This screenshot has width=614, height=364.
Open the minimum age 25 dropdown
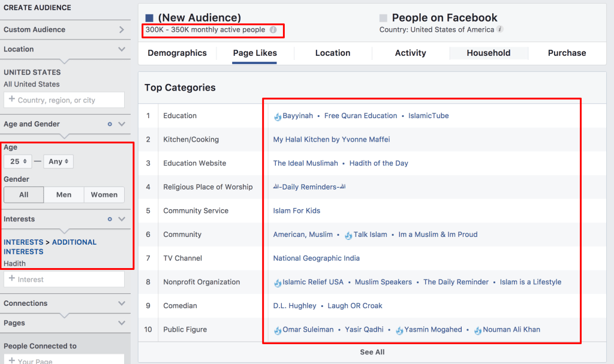17,161
